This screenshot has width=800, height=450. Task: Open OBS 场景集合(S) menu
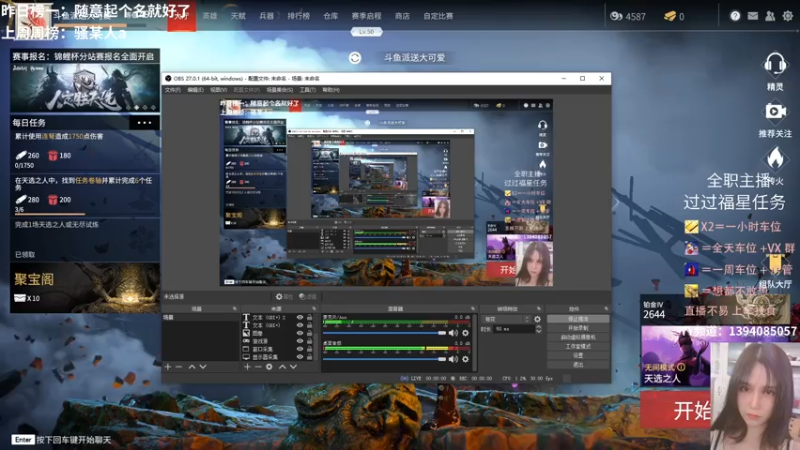280,90
